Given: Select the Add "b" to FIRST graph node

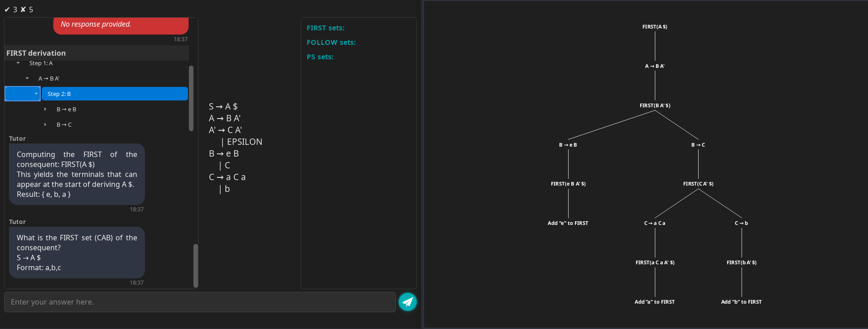Looking at the screenshot, I should (x=741, y=302).
